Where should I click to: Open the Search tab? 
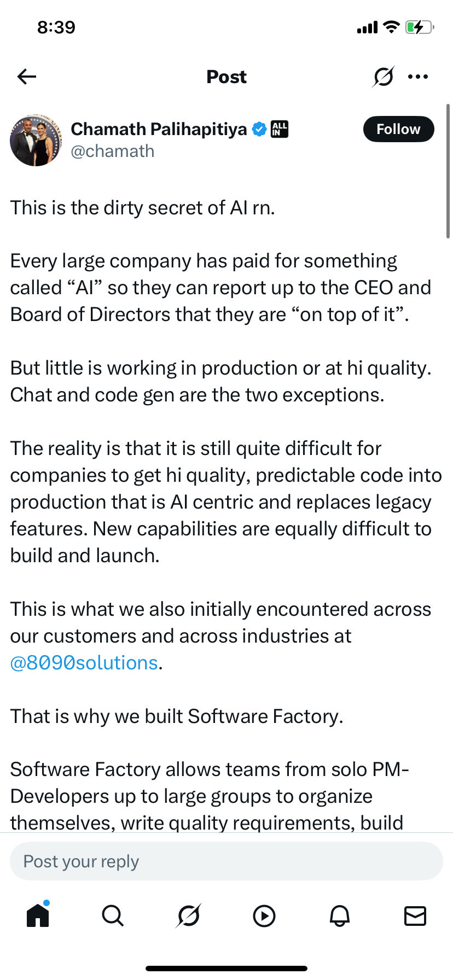[x=113, y=915]
